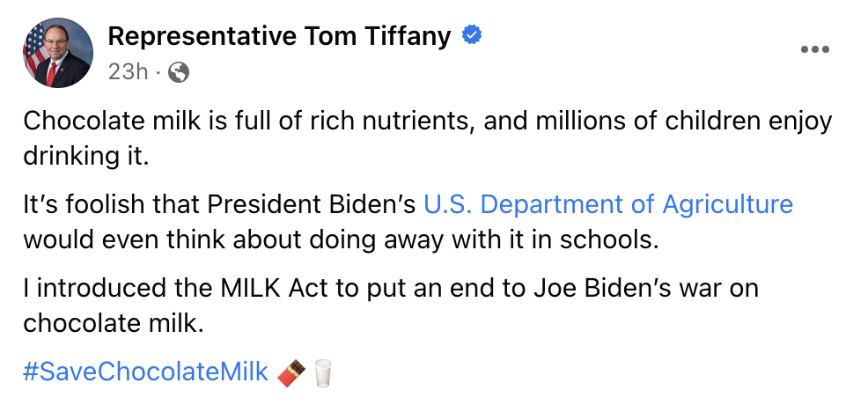The height and width of the screenshot is (405, 868).
Task: Click the chocolate bar emoji
Action: pos(292,372)
